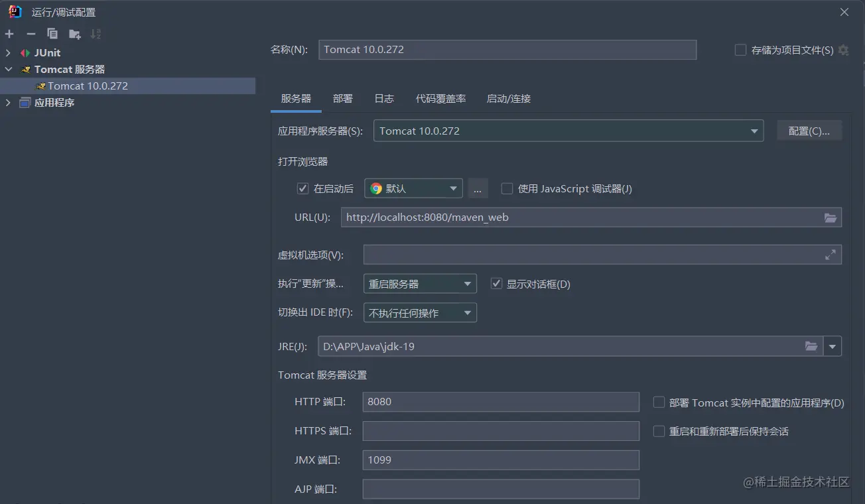Click the Tomcat server category icon
This screenshot has height=504, width=865.
click(25, 70)
